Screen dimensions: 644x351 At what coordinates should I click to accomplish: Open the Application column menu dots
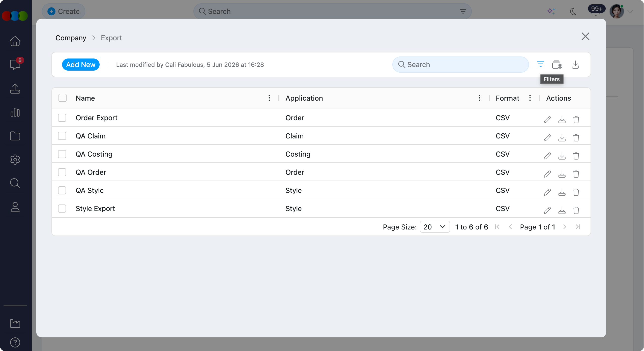click(480, 98)
